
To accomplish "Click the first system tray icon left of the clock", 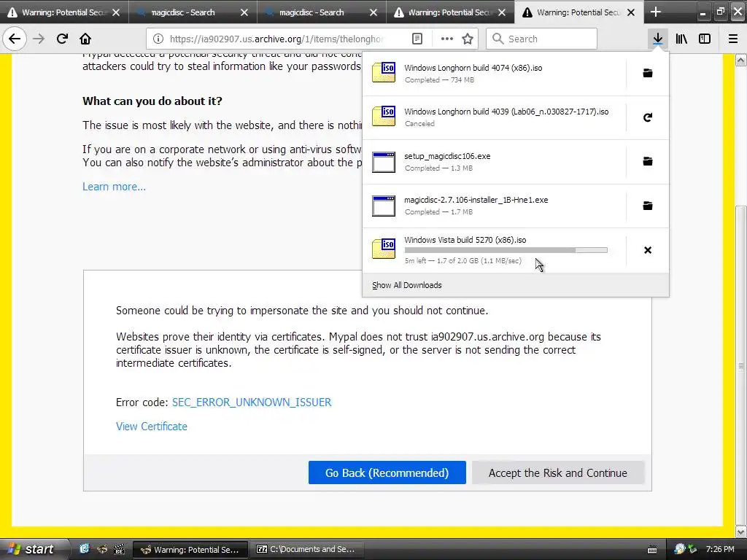I will click(680, 549).
